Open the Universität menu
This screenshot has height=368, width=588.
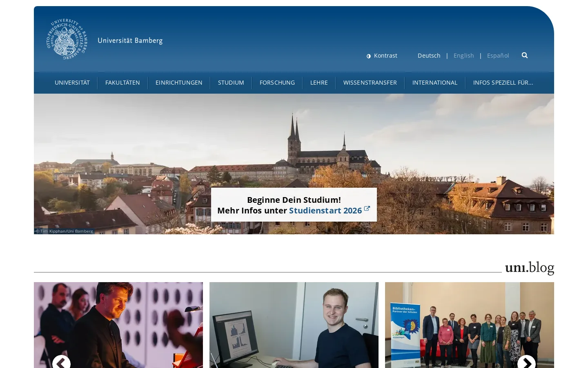[x=72, y=83]
